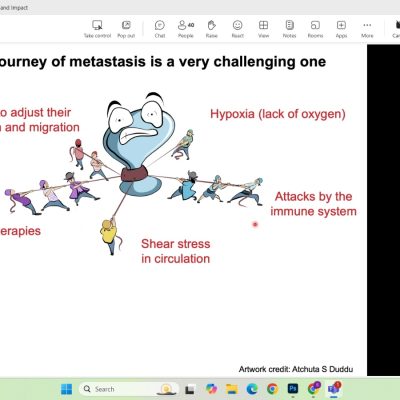Click Take control of the shared screen
The height and width of the screenshot is (400, 400).
(97, 29)
